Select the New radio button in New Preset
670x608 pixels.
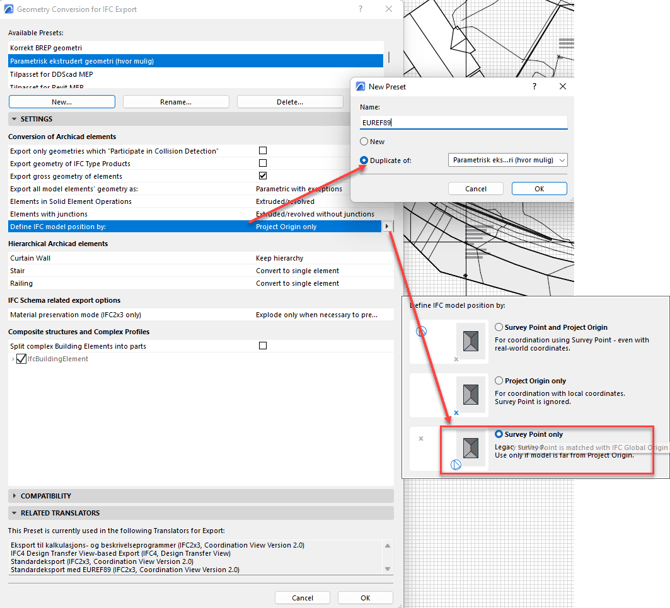click(365, 141)
